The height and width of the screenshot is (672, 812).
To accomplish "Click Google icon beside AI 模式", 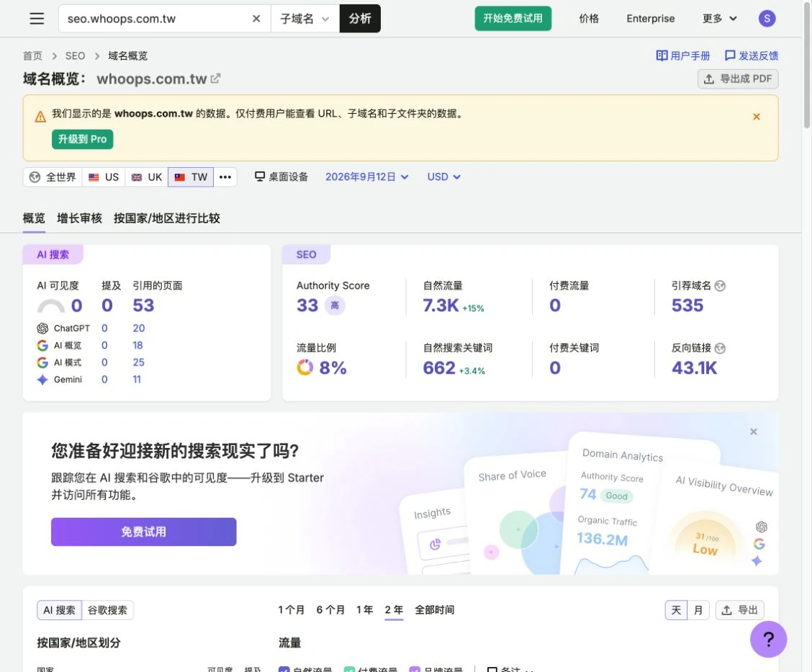I will point(42,363).
